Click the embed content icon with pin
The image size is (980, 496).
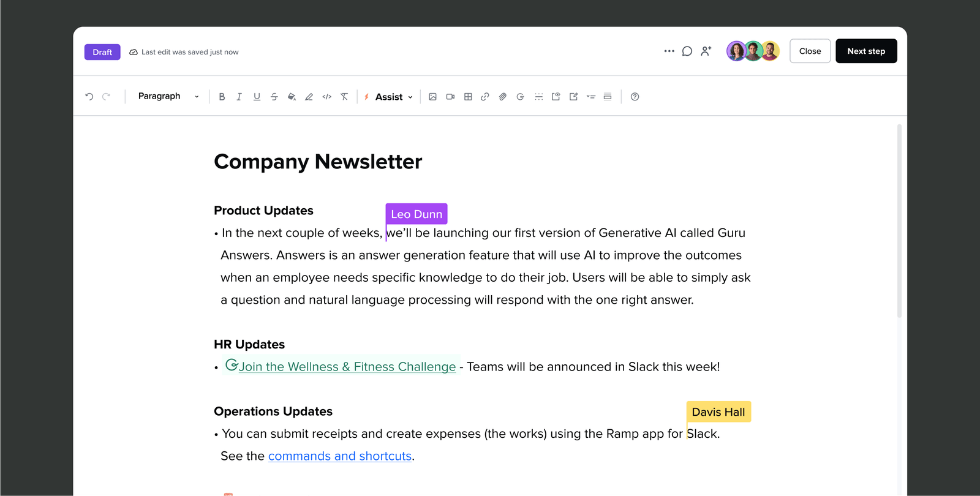coord(556,97)
